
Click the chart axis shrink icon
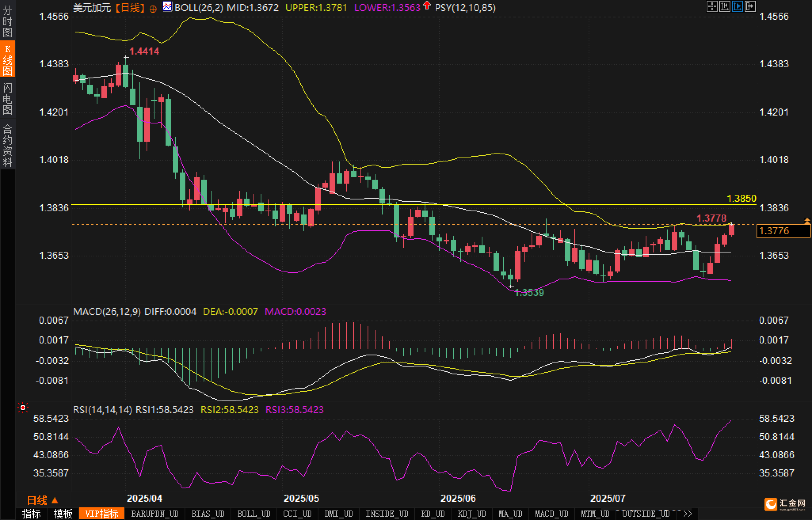pos(724,6)
